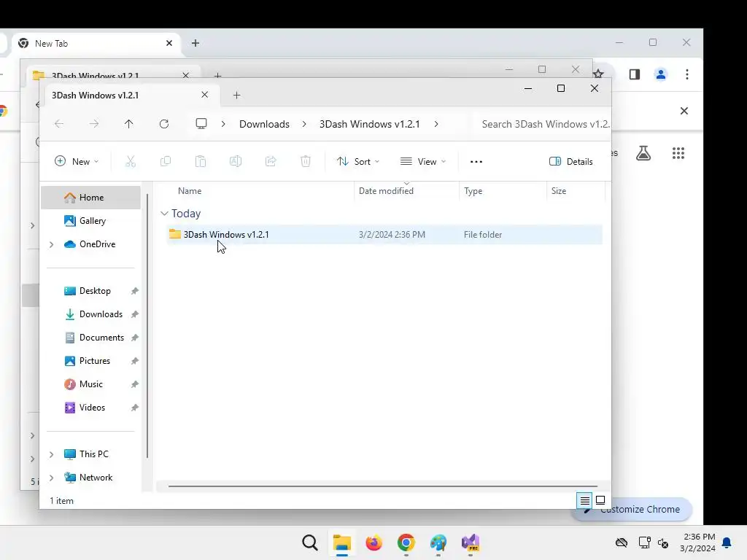Click the Cut scissors icon in toolbar
Screen dimensions: 747x560
[x=130, y=161]
